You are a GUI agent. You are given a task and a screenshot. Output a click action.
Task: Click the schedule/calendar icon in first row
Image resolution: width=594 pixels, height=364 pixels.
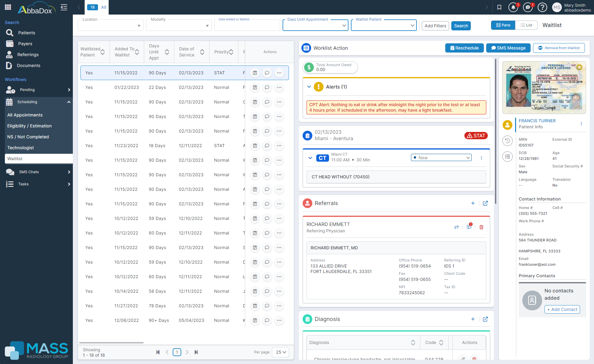tap(255, 73)
